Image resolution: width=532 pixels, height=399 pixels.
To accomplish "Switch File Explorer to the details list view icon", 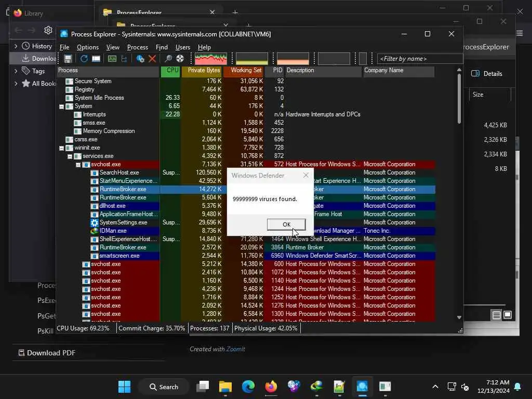I will coord(496,315).
